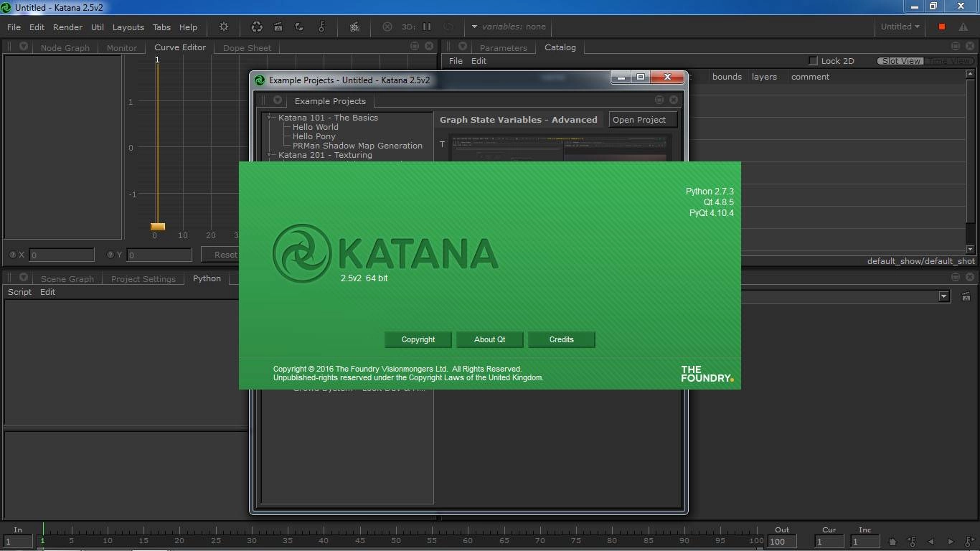Image resolution: width=980 pixels, height=551 pixels.
Task: Open the Example Projects pane's dropdown arrow
Action: tap(278, 100)
